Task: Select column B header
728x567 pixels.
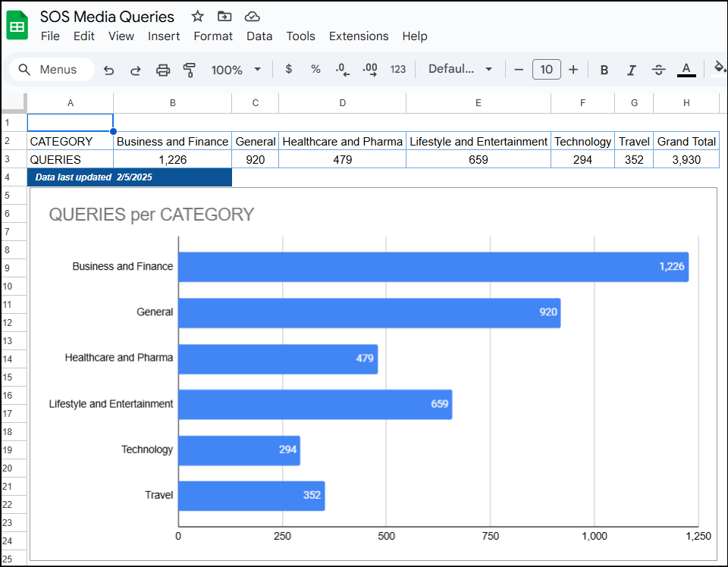Action: tap(173, 103)
